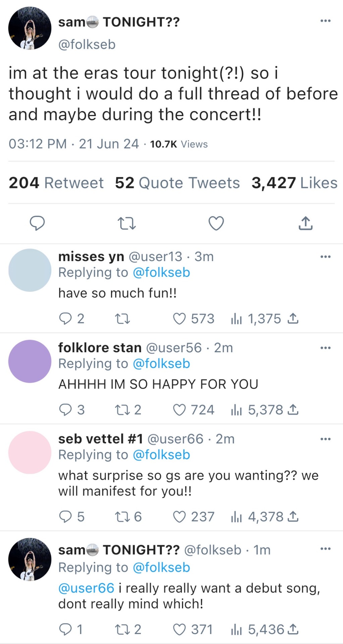Open the 3,427 Likes list
Screen dimensions: 343x644
(294, 183)
